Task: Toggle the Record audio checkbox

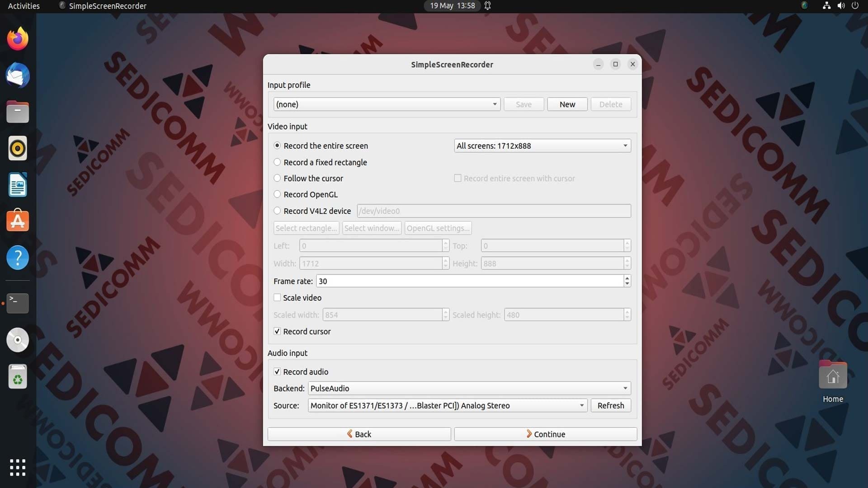Action: point(301,372)
